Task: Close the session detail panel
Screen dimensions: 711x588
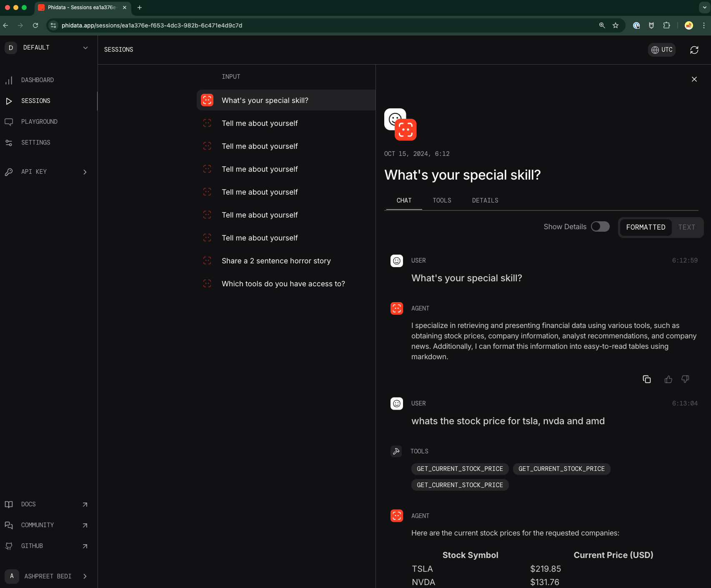Action: (694, 79)
